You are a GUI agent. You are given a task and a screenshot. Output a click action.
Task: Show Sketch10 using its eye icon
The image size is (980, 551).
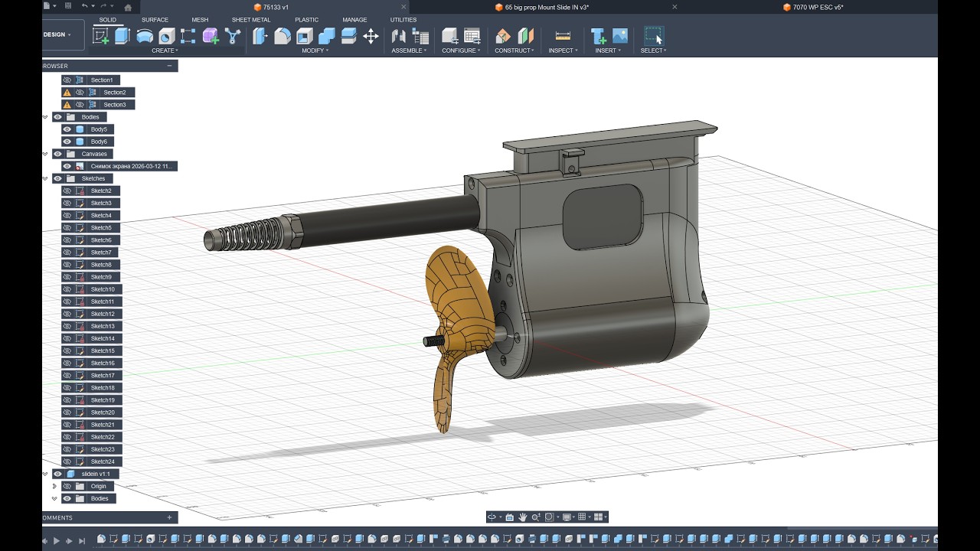[67, 289]
